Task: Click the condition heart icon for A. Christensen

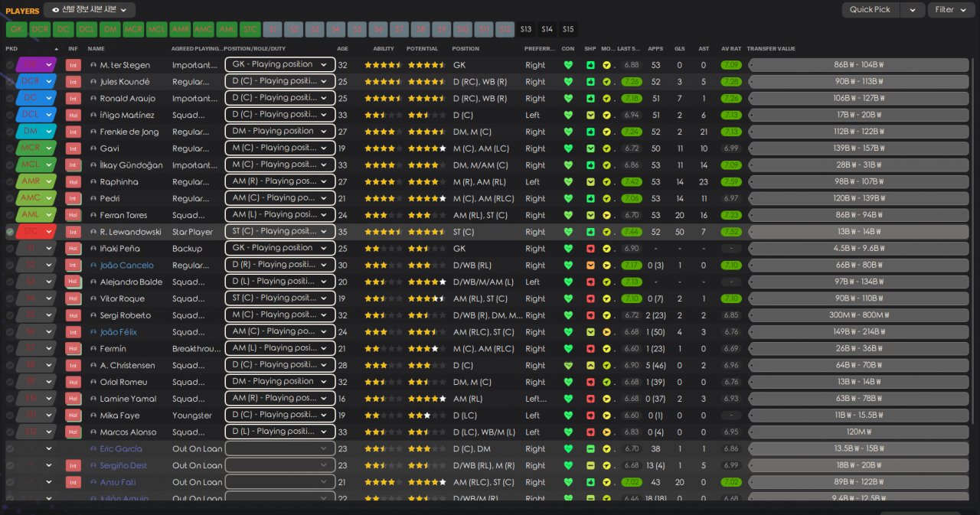Action: [x=568, y=365]
